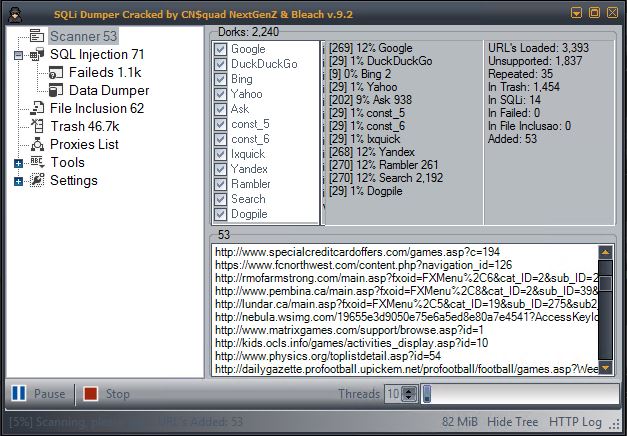627x436 pixels.
Task: Select Scanner 53 in the tree
Action: pyautogui.click(x=84, y=36)
